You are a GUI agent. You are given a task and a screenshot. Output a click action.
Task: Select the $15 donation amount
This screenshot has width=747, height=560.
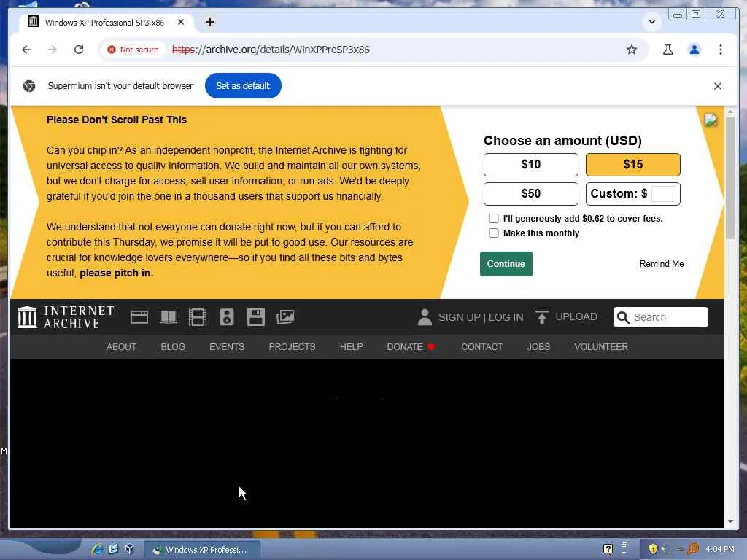(x=632, y=165)
